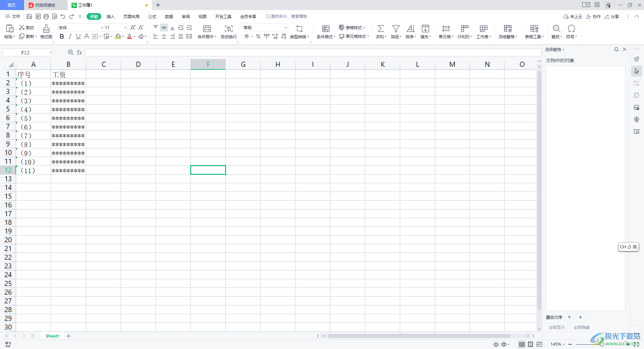The height and width of the screenshot is (349, 644).
Task: Click the fx insert function icon
Action: click(79, 52)
